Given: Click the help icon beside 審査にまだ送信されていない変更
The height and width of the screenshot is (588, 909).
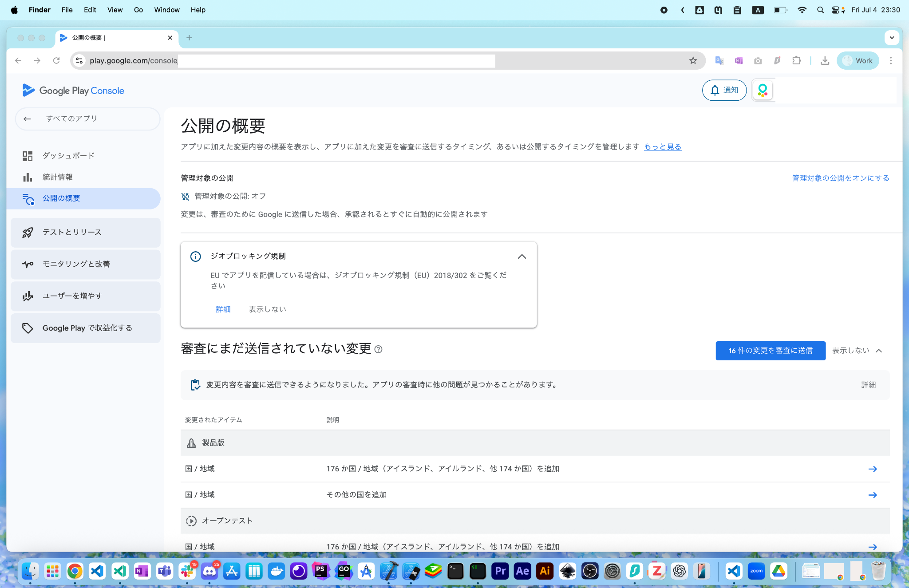Looking at the screenshot, I should 378,349.
